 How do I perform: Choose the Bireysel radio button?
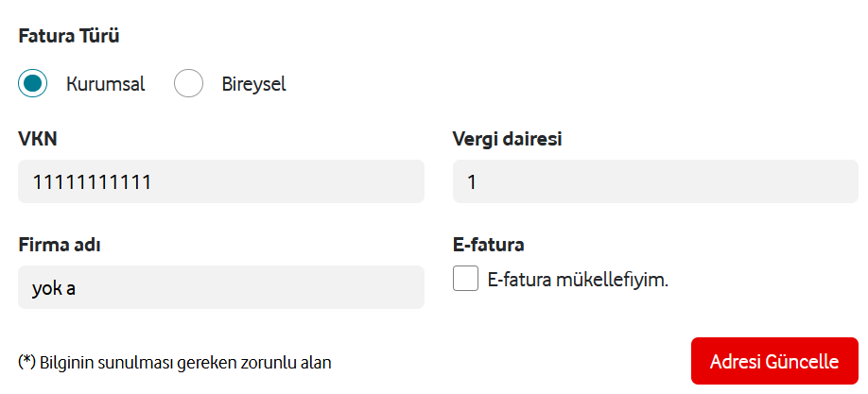[189, 83]
